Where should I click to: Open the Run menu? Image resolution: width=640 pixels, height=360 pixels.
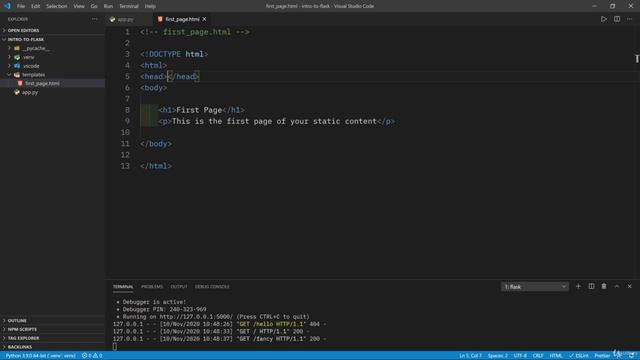(108, 6)
